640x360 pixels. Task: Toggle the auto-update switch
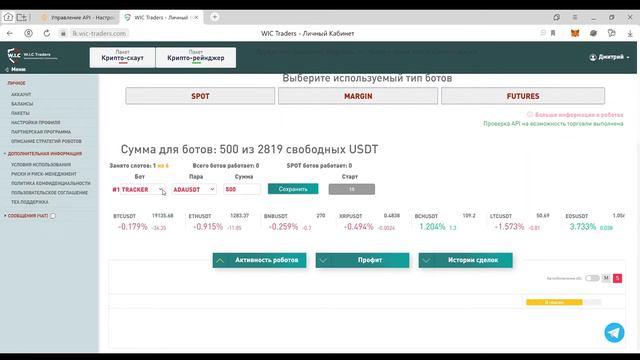(592, 278)
